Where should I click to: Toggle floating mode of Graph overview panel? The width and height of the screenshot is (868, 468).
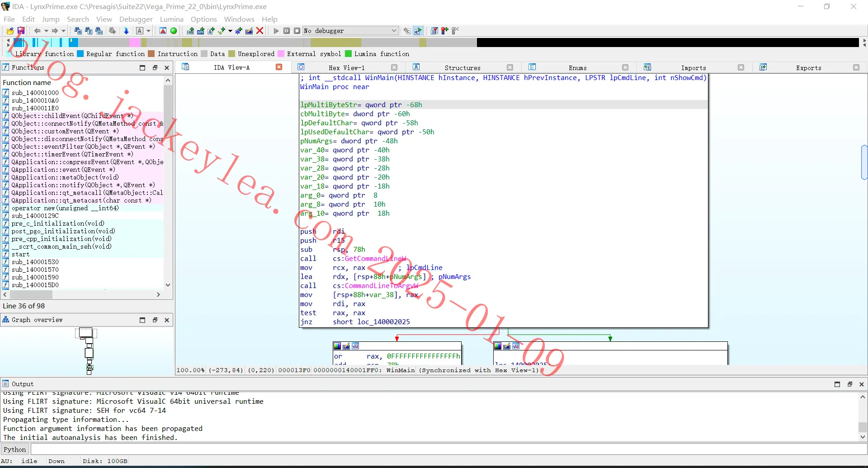[x=155, y=320]
